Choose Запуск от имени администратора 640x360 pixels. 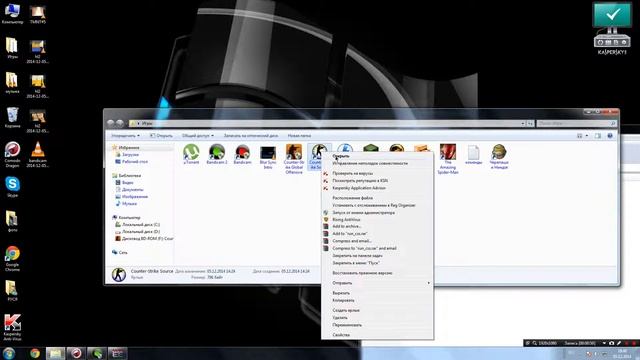coord(378,213)
